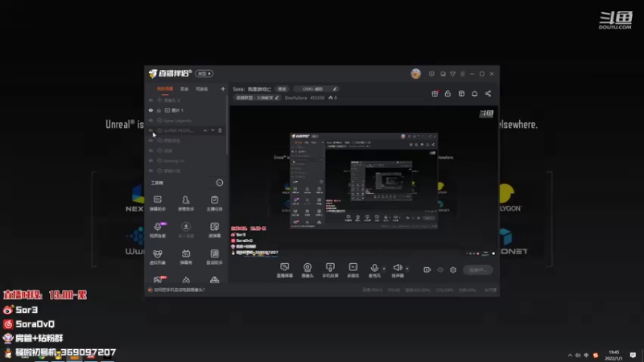Open the 弹幕秀 danmaku show tool

click(x=186, y=257)
